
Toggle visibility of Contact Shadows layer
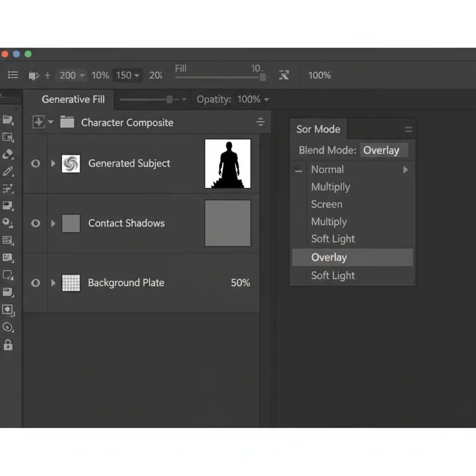click(x=35, y=224)
